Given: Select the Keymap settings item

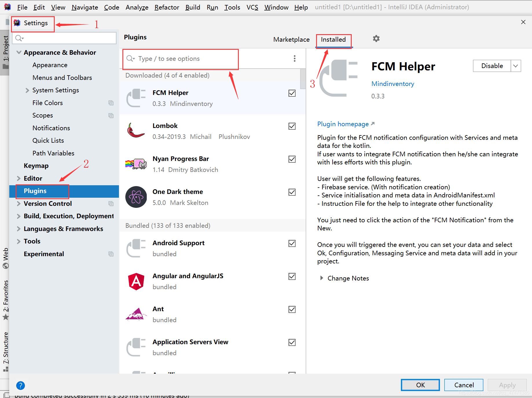Looking at the screenshot, I should (x=36, y=166).
